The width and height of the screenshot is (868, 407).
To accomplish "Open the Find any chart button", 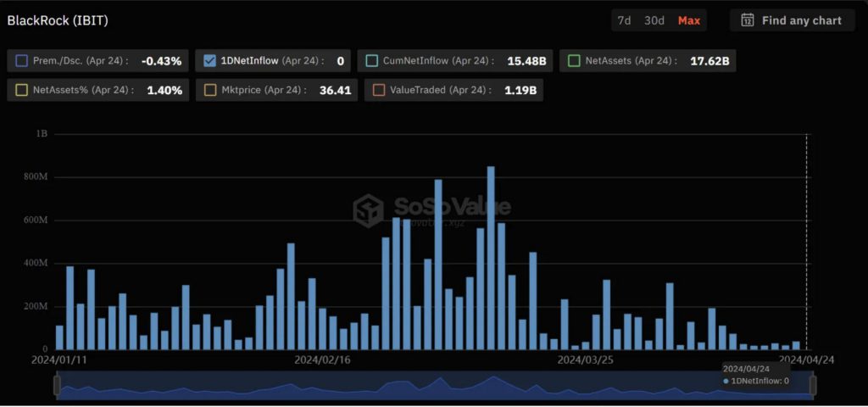I will [792, 20].
